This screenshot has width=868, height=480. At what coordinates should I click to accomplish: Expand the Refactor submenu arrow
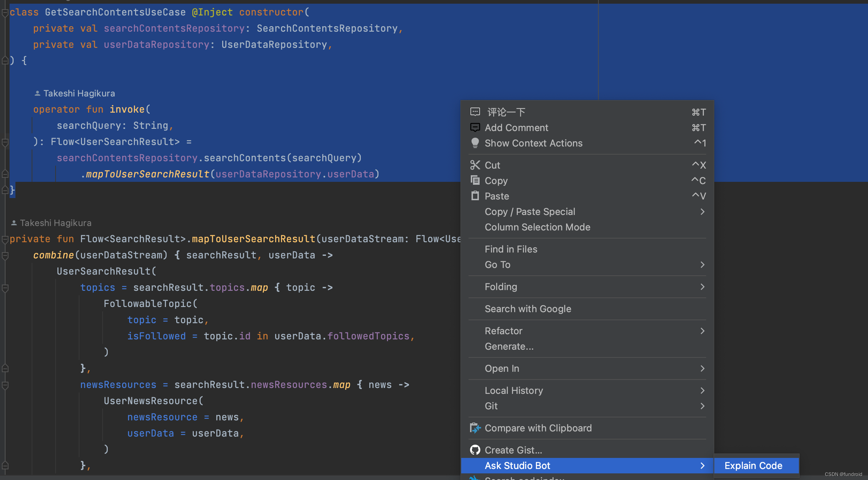click(x=702, y=331)
